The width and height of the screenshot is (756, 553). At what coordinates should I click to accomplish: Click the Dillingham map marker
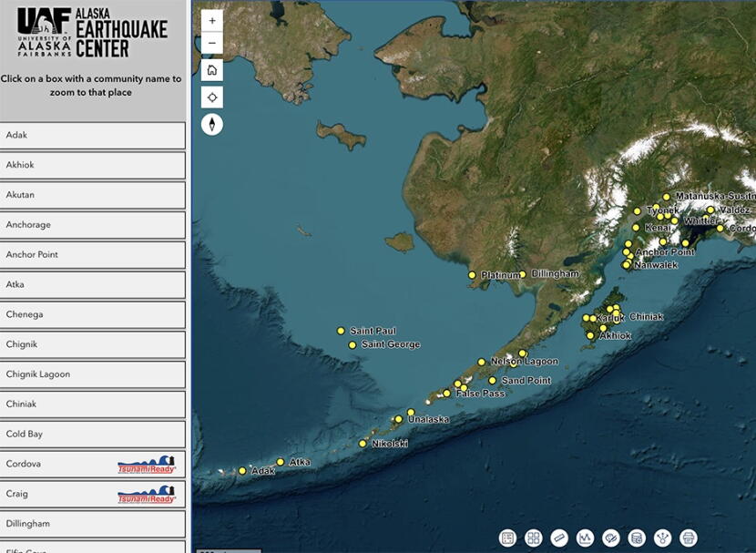pyautogui.click(x=523, y=274)
